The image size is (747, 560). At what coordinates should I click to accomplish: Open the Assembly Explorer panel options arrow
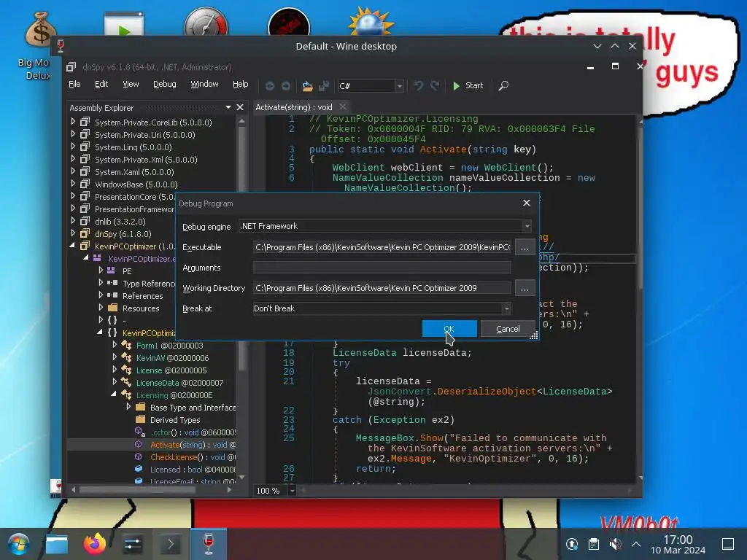(228, 107)
